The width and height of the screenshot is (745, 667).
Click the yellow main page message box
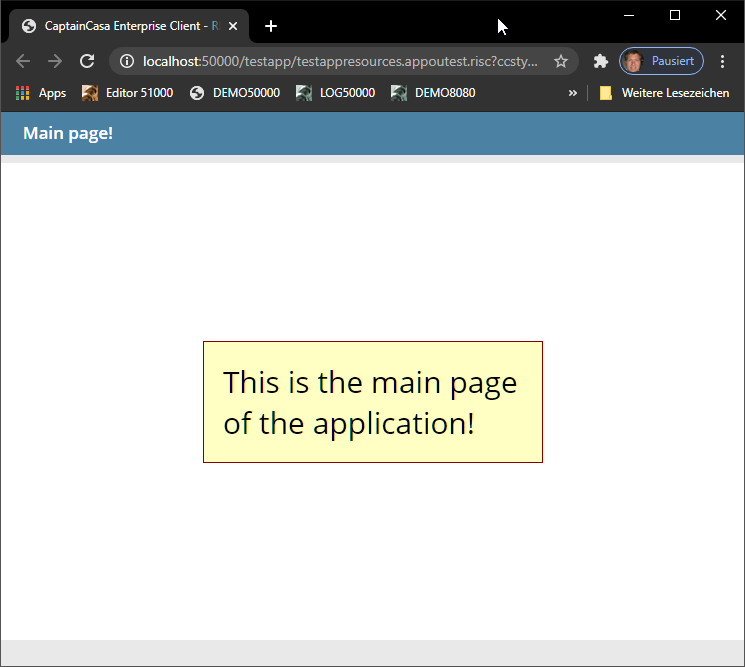pos(373,402)
